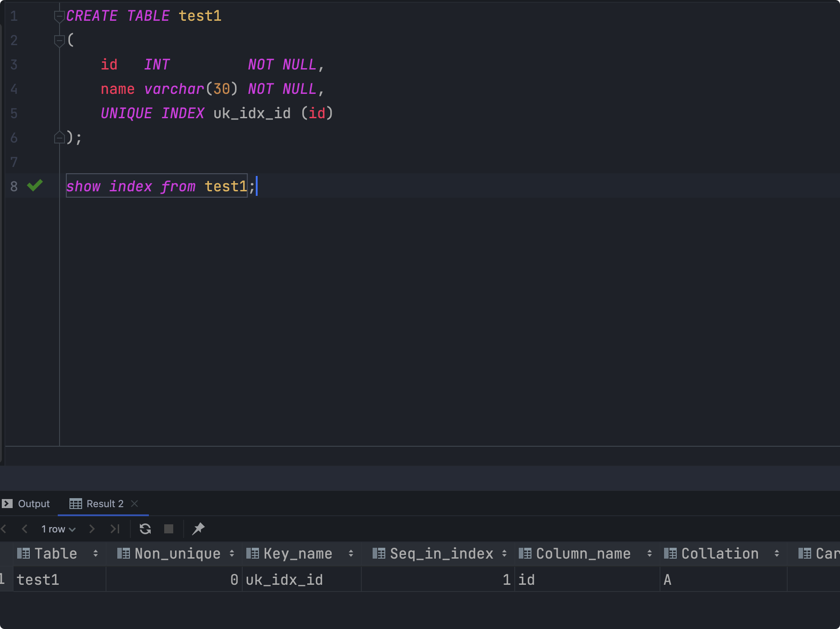
Task: Click line number 5 in the gutter
Action: click(14, 113)
